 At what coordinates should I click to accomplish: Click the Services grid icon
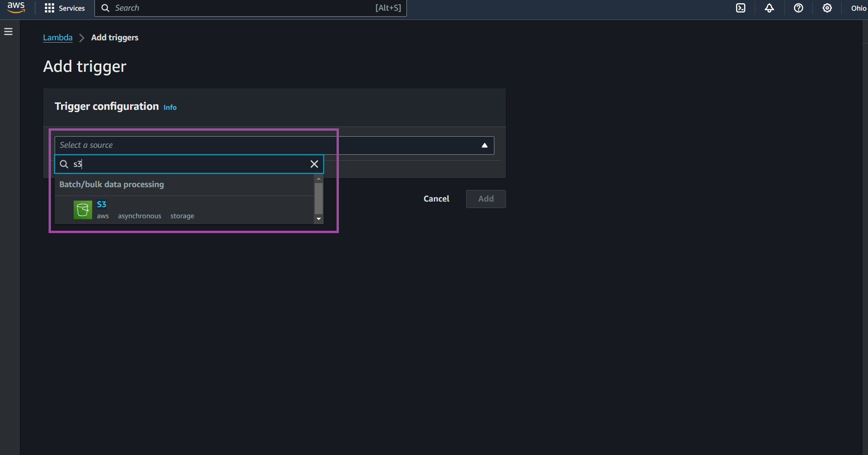pos(50,8)
